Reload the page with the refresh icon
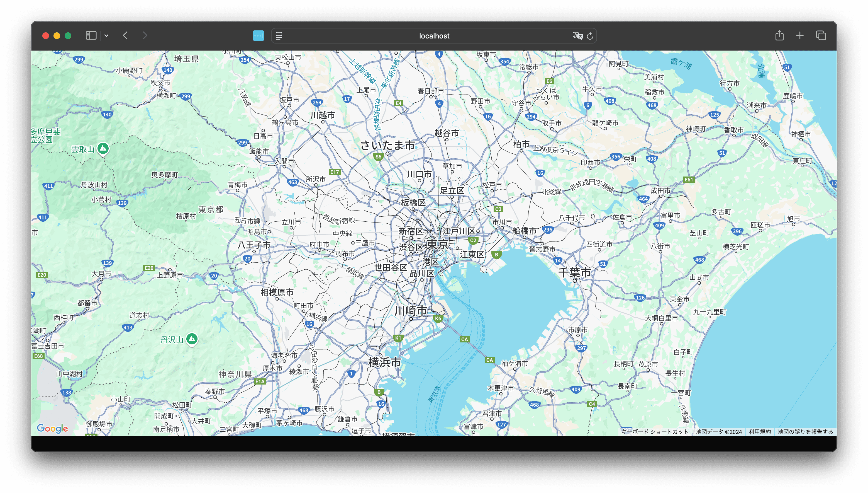 (590, 36)
